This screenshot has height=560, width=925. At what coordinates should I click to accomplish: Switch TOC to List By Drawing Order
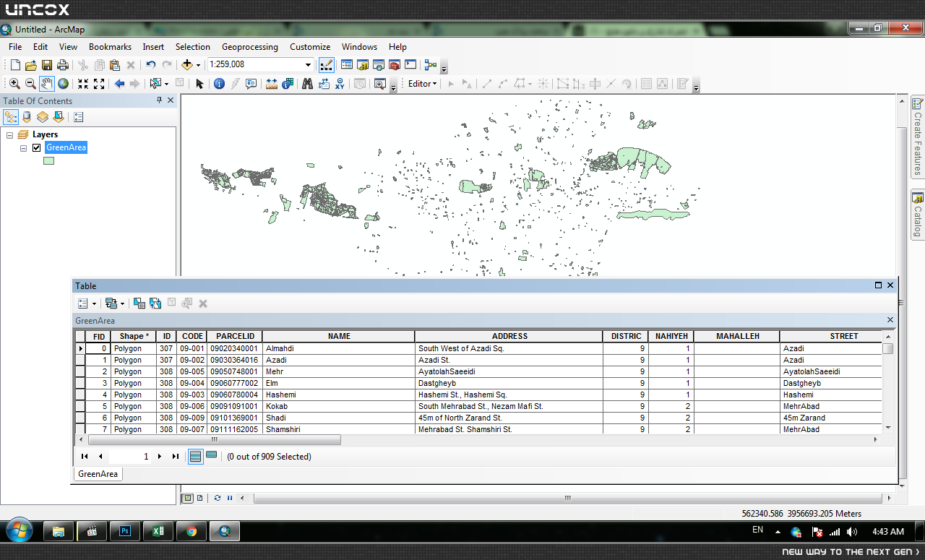(x=11, y=117)
